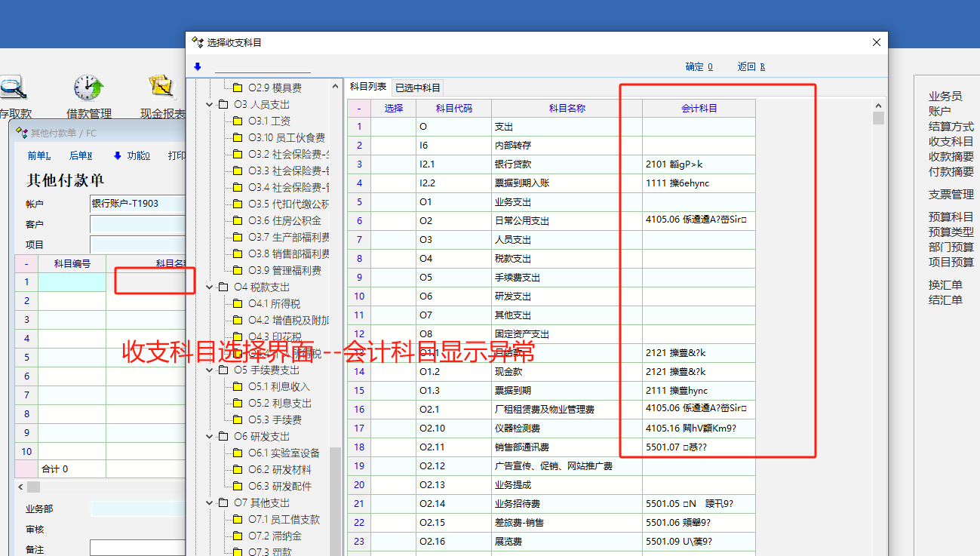Click the 存取款 magnifier icon
This screenshot has height=556, width=980.
coord(13,88)
